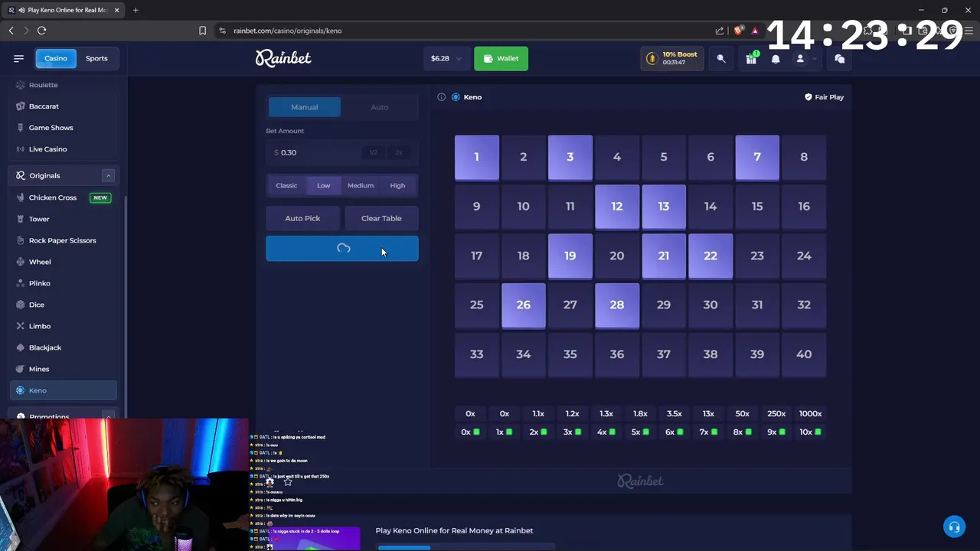Open Rock Paper Scissors game
Image resolution: width=980 pixels, height=551 pixels.
pyautogui.click(x=64, y=240)
